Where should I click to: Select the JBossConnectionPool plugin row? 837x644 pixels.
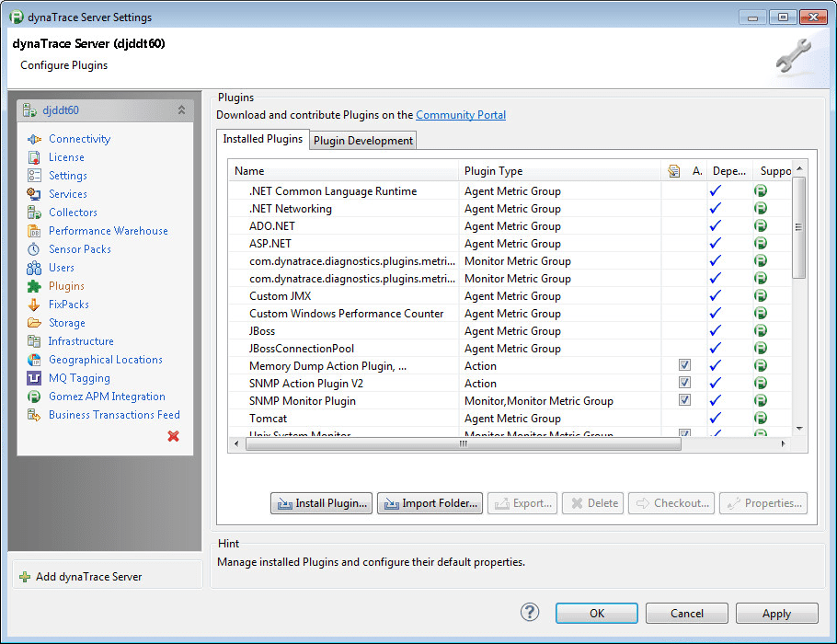[x=510, y=348]
